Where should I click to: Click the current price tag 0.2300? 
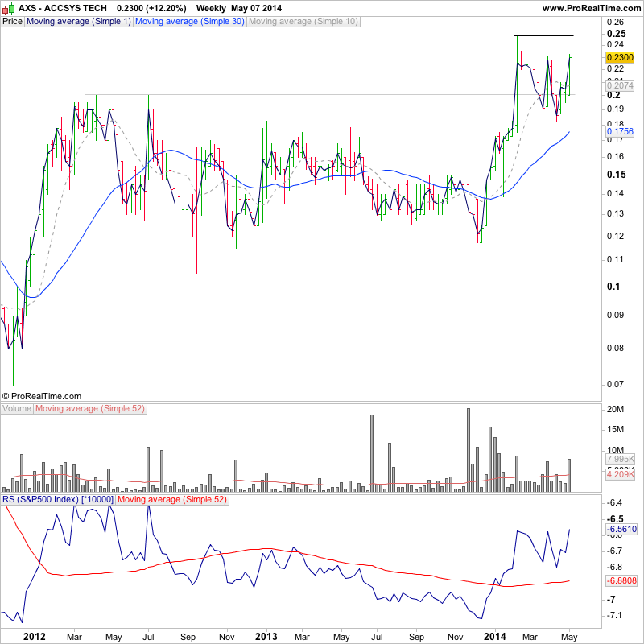point(620,57)
